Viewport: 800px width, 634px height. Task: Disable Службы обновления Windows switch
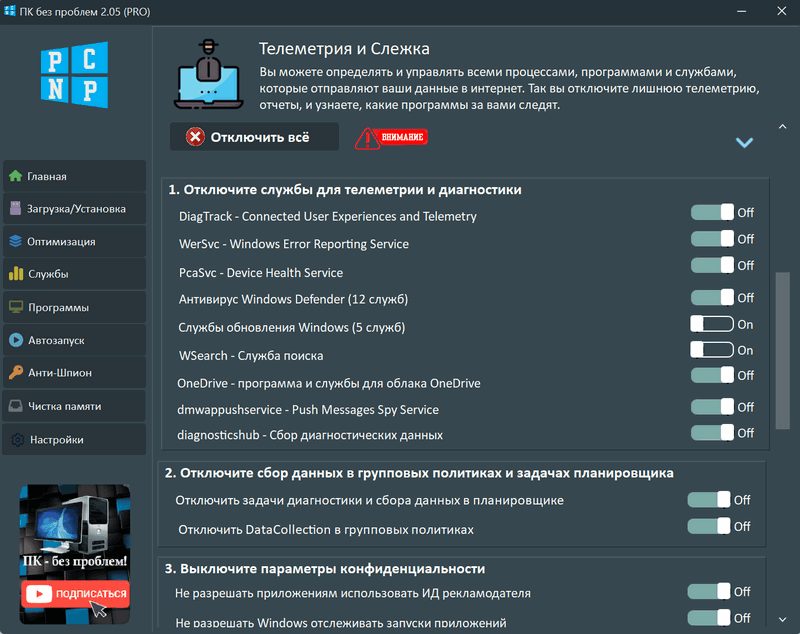[x=713, y=324]
